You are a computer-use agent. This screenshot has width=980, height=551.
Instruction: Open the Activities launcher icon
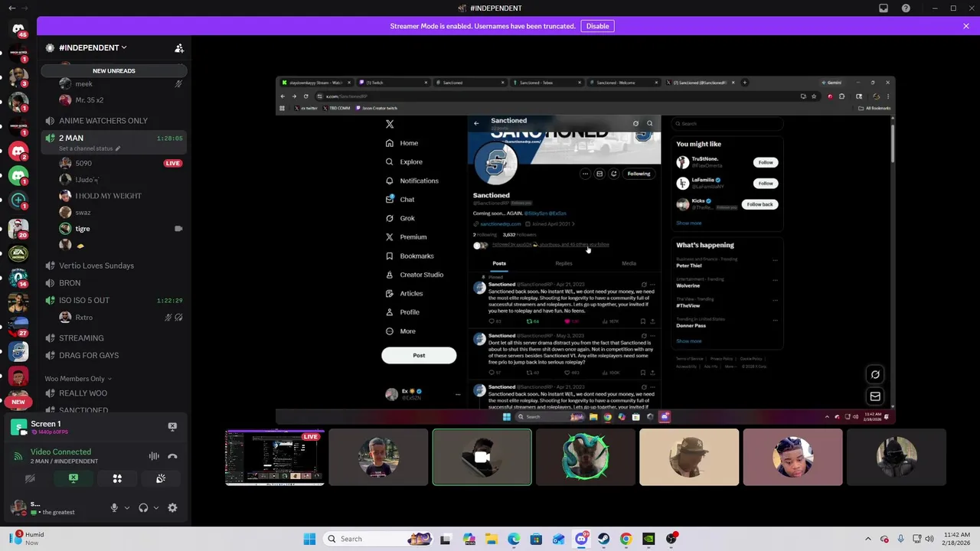[x=117, y=478]
